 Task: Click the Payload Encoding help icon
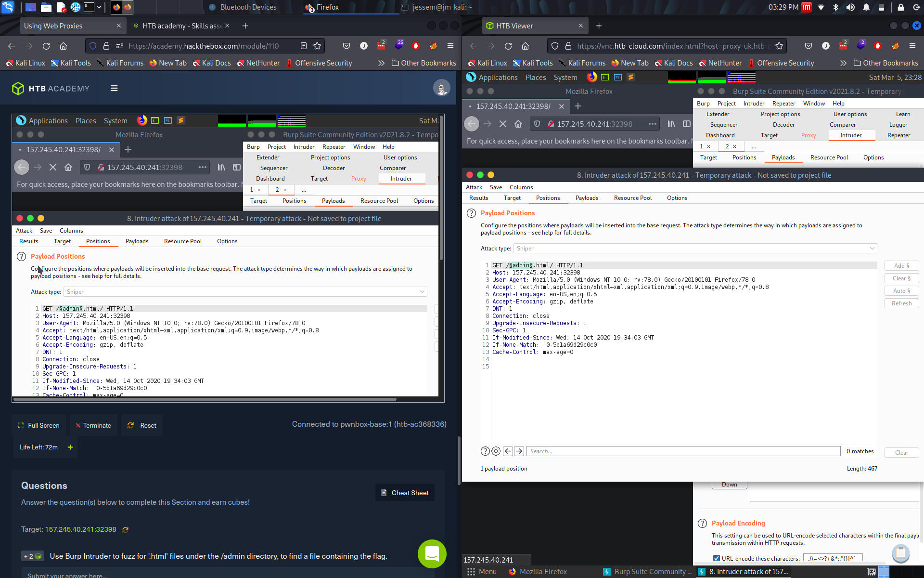tap(702, 523)
